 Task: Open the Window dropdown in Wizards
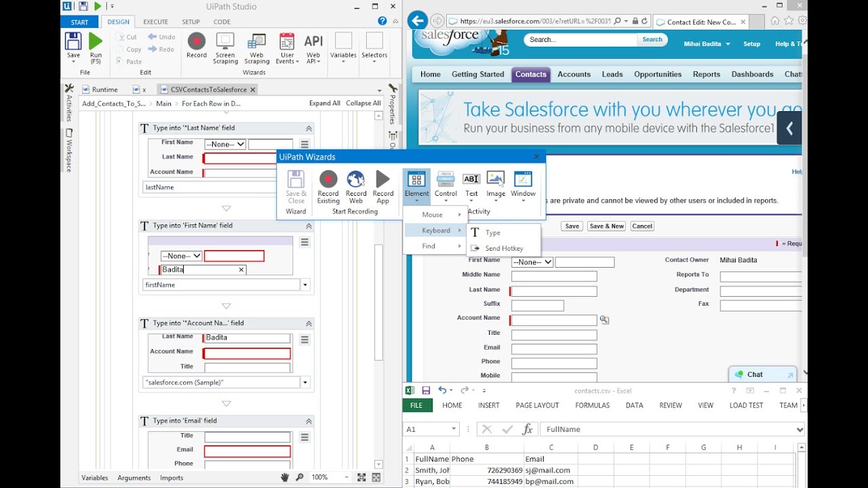[524, 187]
